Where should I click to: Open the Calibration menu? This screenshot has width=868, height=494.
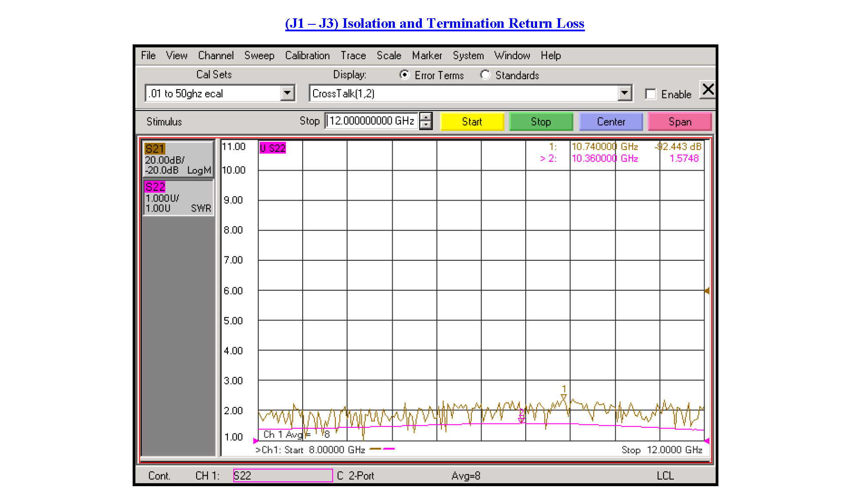coord(307,56)
